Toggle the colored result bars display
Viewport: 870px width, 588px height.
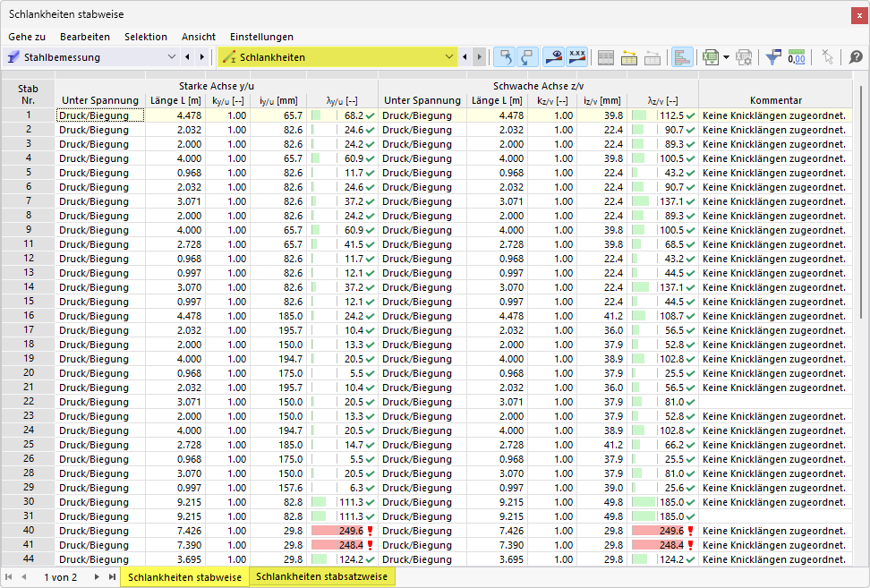[x=682, y=57]
